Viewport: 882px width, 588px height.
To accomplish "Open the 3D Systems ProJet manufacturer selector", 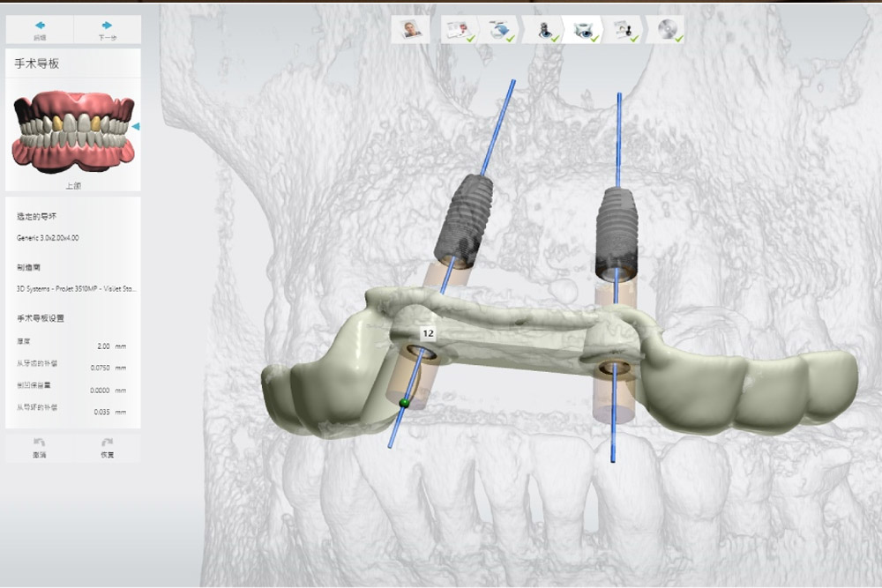I will tap(77, 288).
